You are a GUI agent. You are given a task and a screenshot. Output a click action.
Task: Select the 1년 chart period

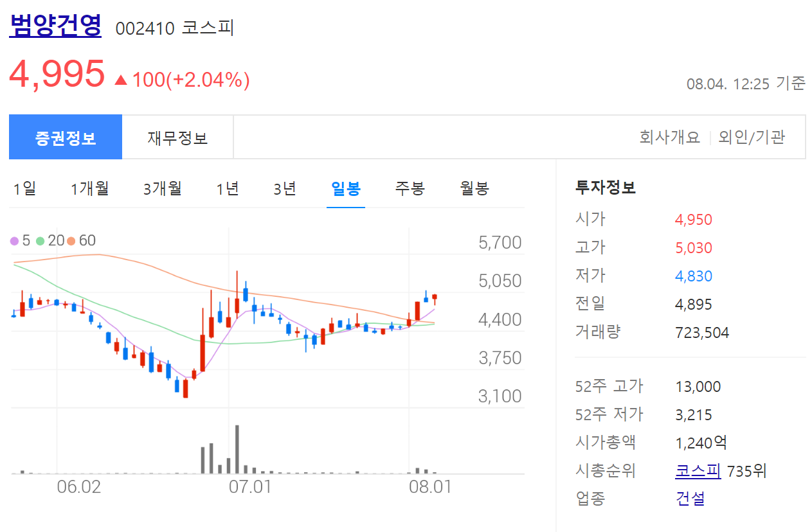(226, 189)
